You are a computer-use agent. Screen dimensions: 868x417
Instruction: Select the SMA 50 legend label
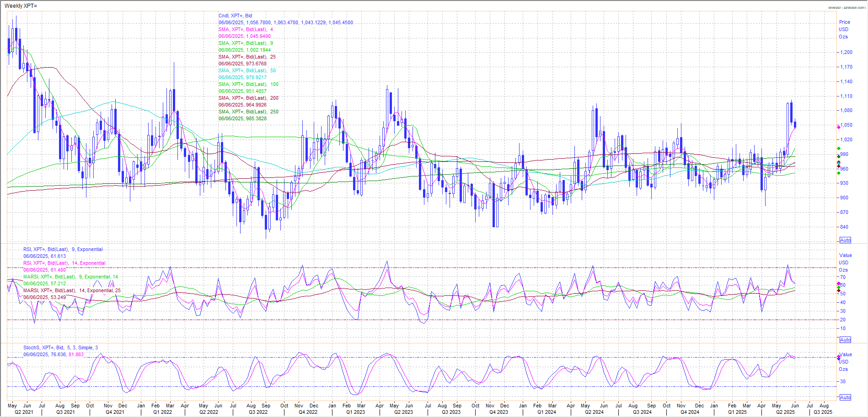coord(247,70)
